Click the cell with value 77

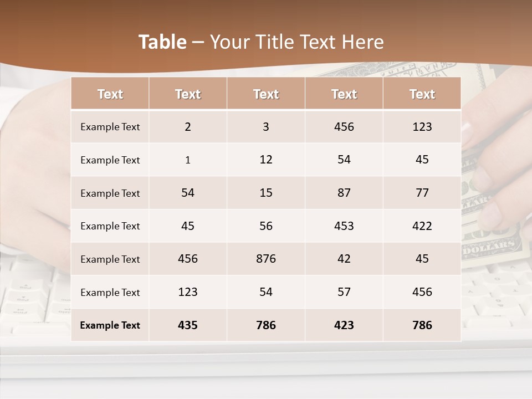[422, 193]
